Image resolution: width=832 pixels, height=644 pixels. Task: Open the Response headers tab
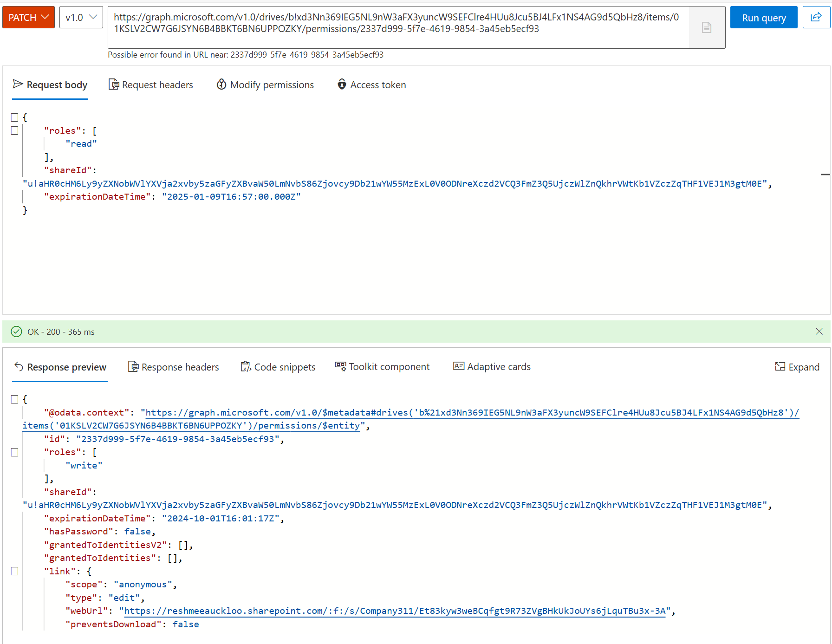point(174,367)
